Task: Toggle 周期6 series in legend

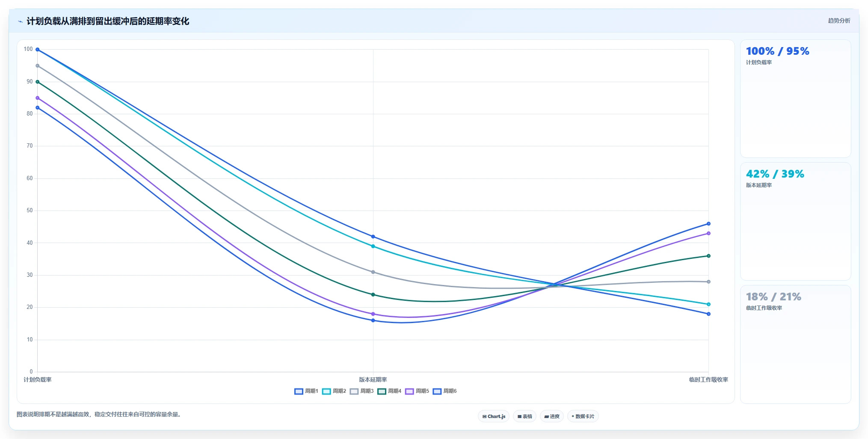Action: [444, 391]
